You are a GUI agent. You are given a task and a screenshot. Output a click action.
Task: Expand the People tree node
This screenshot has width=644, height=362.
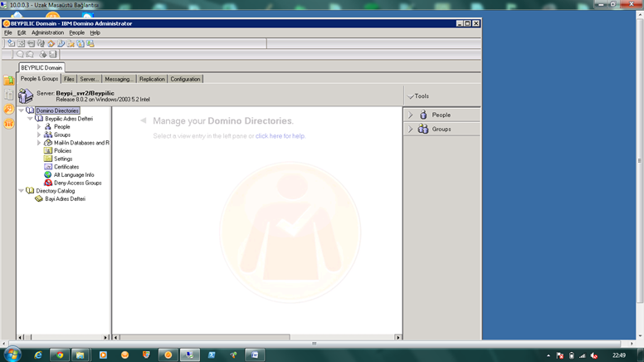point(39,126)
